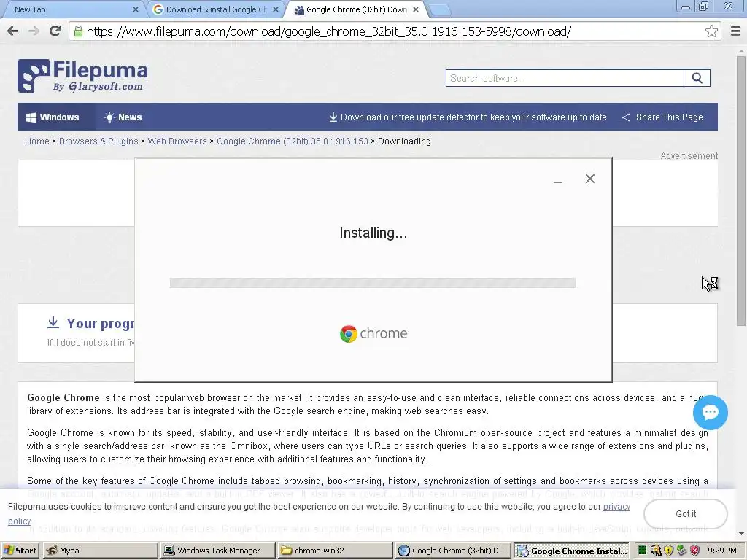
Task: Click the browser forward arrow
Action: [x=34, y=31]
